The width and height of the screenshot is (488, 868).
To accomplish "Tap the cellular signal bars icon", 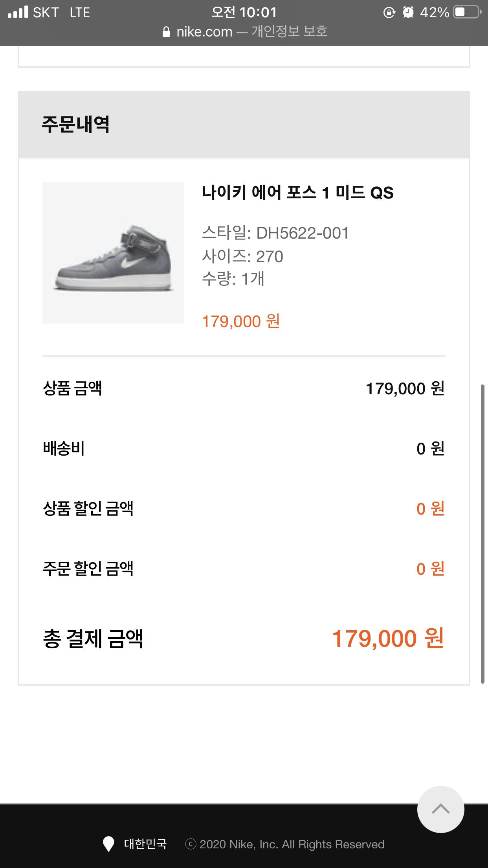I will point(18,12).
